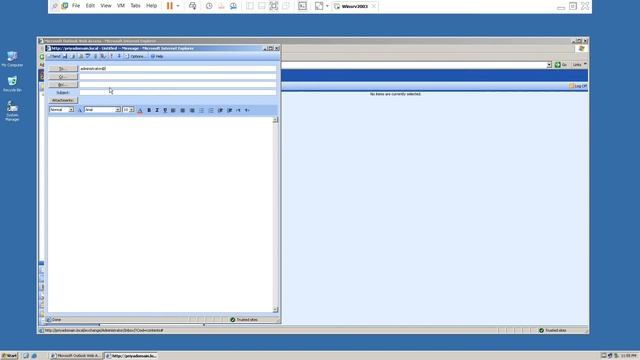Click into the message body area
640x360 pixels.
coord(160,215)
